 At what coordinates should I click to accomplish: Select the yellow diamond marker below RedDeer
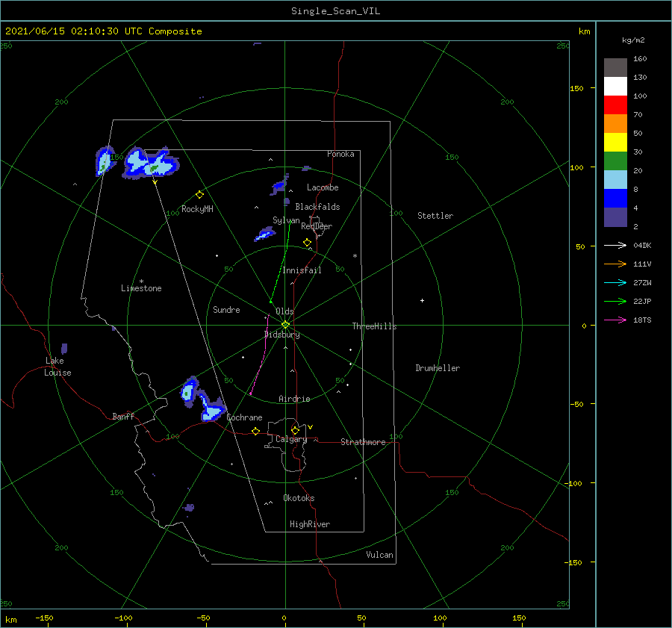307,243
